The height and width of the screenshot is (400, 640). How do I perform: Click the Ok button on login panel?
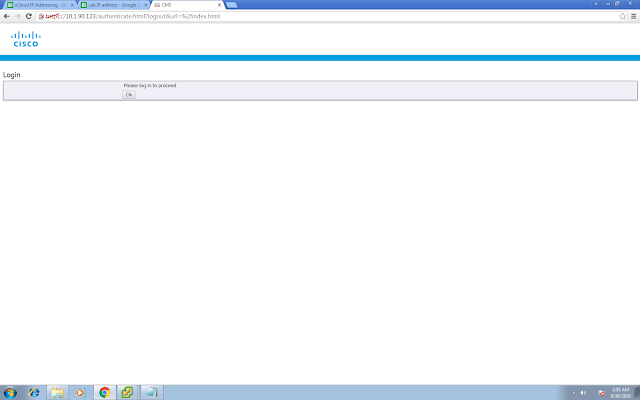[x=129, y=95]
